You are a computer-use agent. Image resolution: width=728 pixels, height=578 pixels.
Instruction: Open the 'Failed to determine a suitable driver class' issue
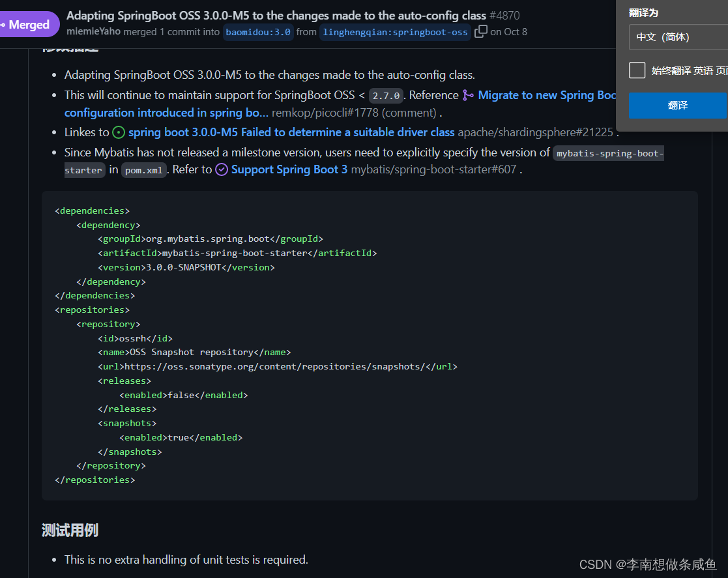(291, 132)
